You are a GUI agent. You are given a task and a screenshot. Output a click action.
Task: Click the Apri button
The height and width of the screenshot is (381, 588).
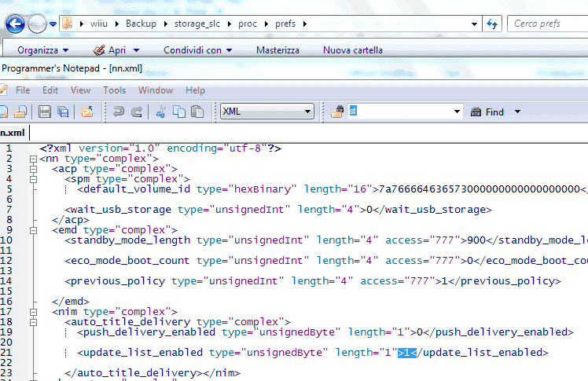(x=109, y=50)
